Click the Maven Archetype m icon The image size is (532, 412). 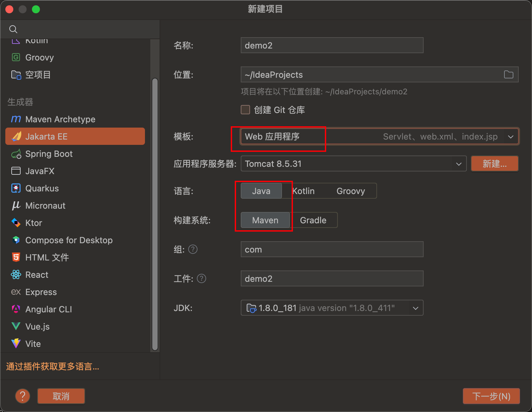[x=16, y=119]
